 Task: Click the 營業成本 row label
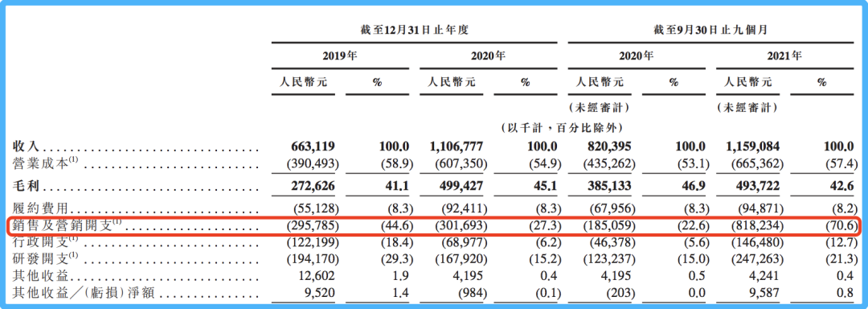pyautogui.click(x=44, y=163)
